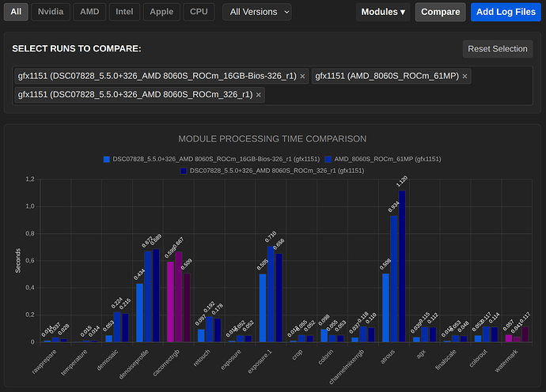The width and height of the screenshot is (546, 392).
Task: Click the Compare button
Action: [x=440, y=12]
